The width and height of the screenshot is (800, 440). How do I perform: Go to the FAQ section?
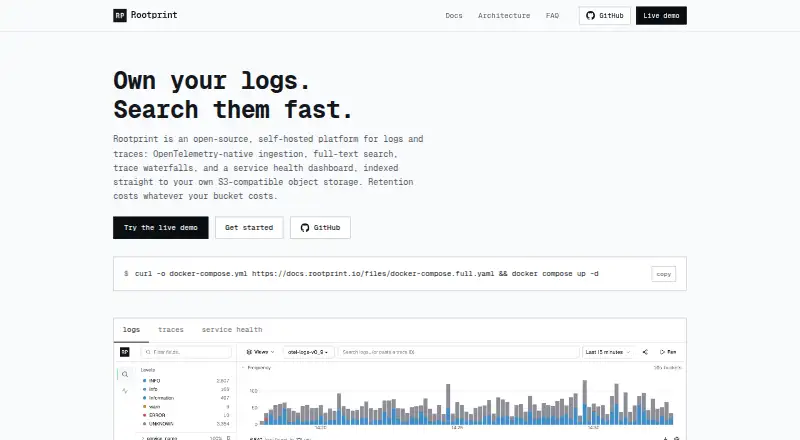point(552,16)
